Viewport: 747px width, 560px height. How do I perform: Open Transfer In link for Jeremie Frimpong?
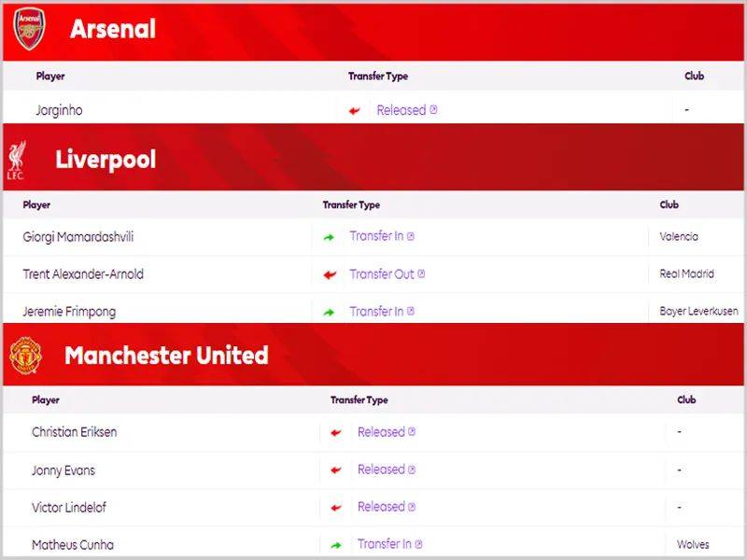(376, 312)
